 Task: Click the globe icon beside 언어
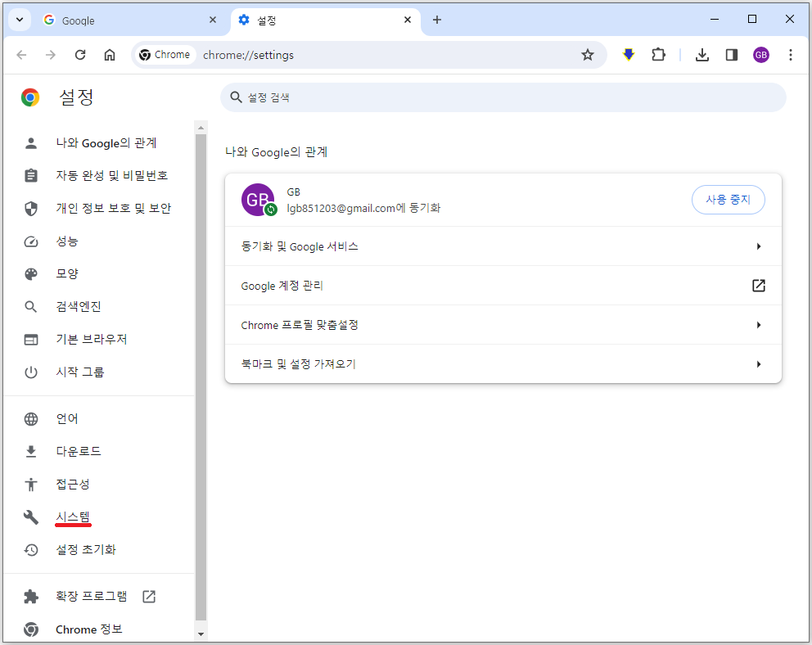tap(31, 419)
